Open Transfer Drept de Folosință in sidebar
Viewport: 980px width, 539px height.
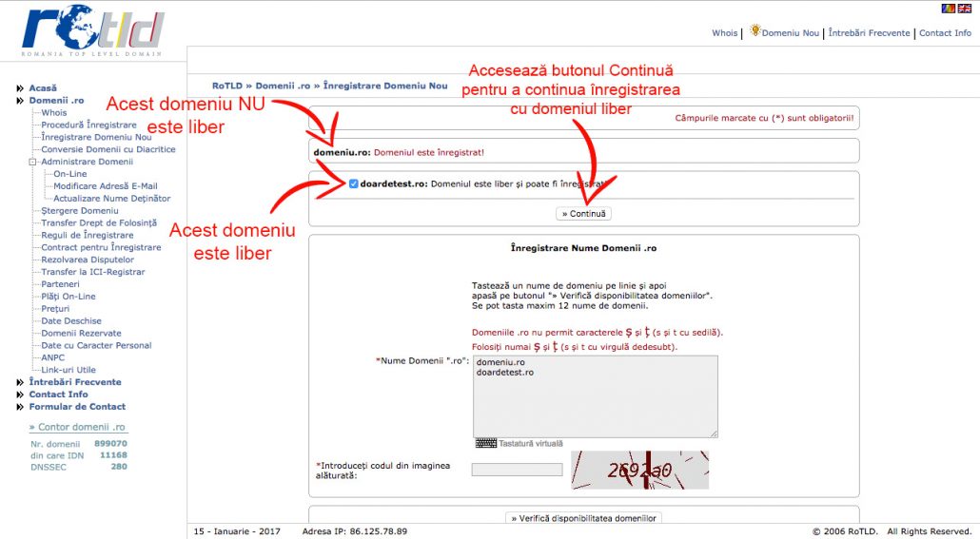[98, 222]
